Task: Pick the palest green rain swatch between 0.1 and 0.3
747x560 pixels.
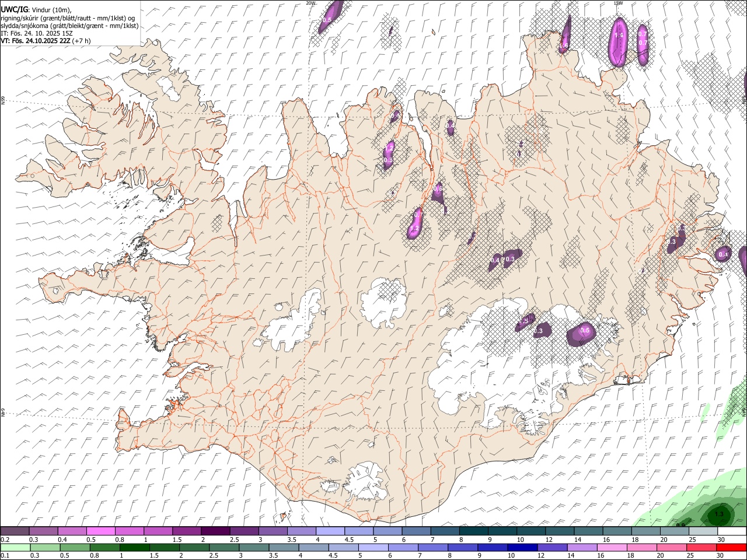Action: click(x=15, y=547)
